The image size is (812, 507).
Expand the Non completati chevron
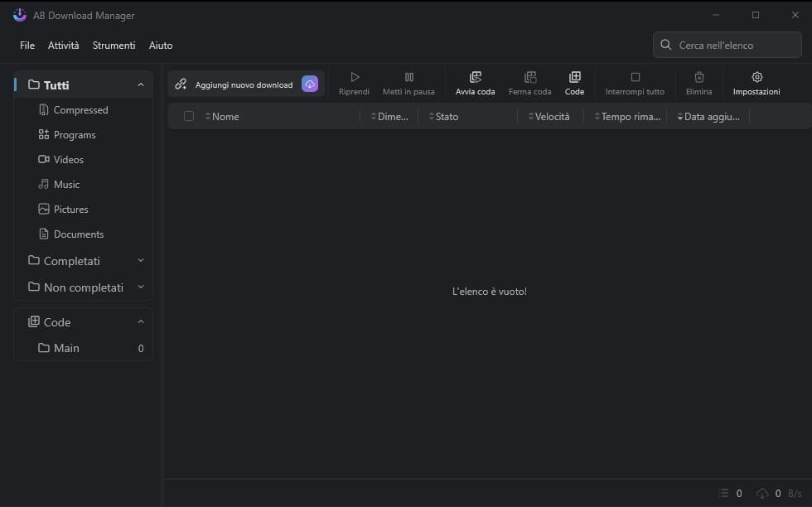click(141, 287)
